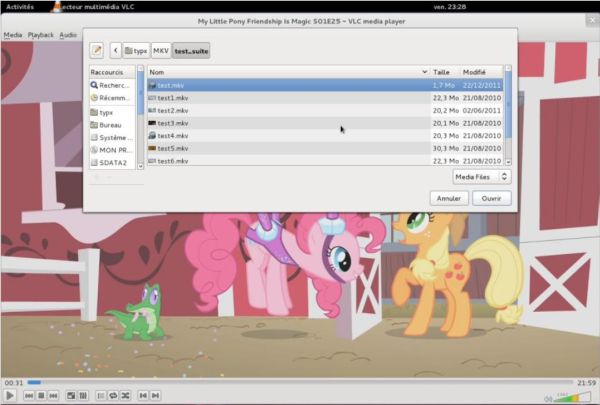Toggle loop playback mode
This screenshot has height=405, width=600.
click(x=113, y=396)
